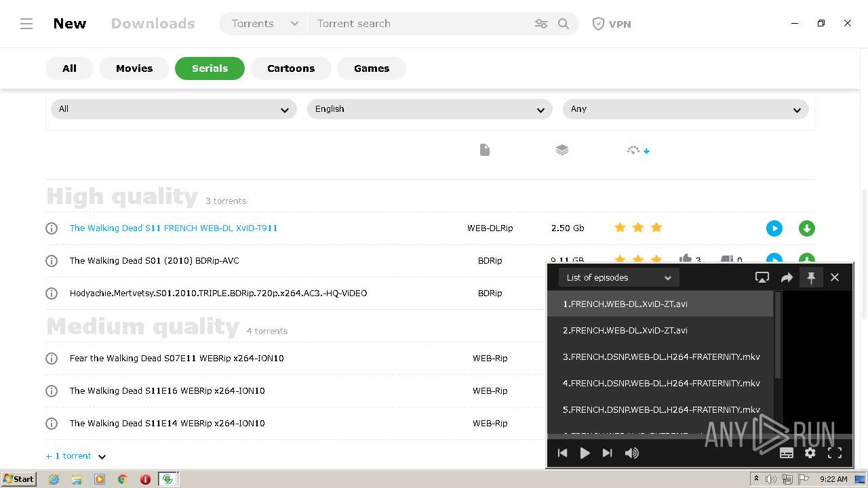The image size is (868, 488).
Task: Open the Windows Start menu
Action: click(19, 479)
